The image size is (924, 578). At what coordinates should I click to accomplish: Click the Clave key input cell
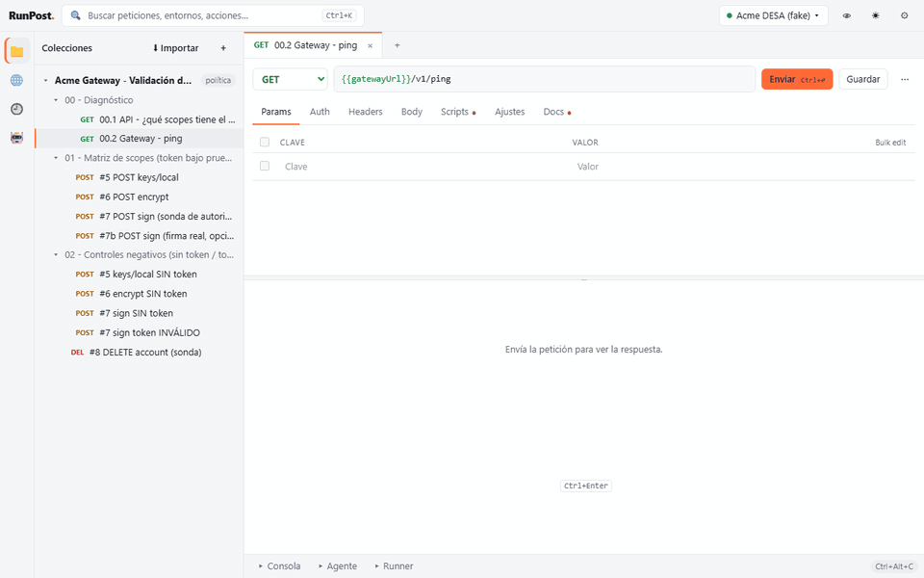(422, 167)
